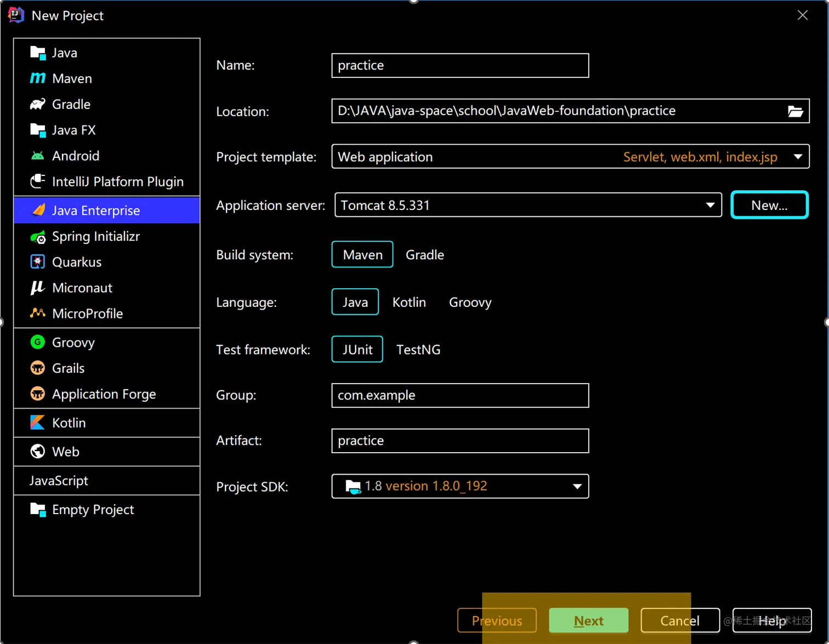Choose Groovy as language
The image size is (829, 644).
(x=470, y=303)
